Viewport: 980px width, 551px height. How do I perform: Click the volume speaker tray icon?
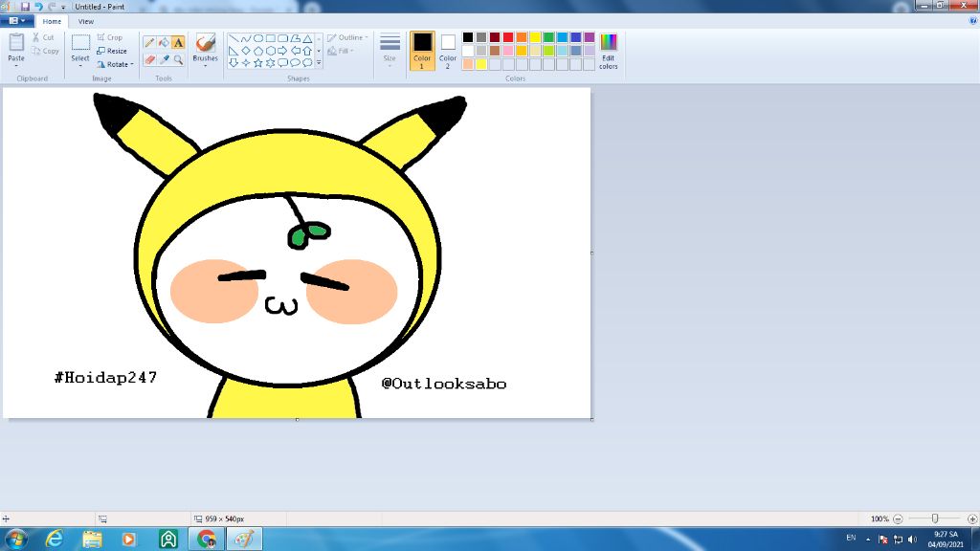point(912,540)
